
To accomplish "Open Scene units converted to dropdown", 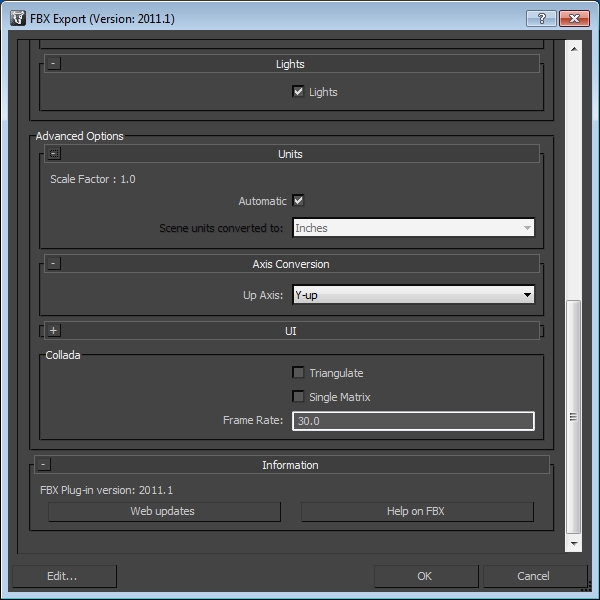I will click(x=413, y=228).
